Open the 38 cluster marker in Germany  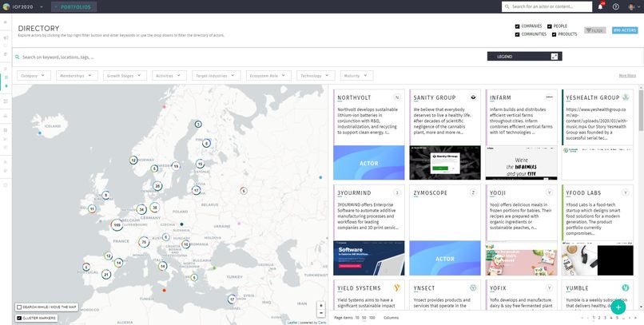tap(154, 208)
